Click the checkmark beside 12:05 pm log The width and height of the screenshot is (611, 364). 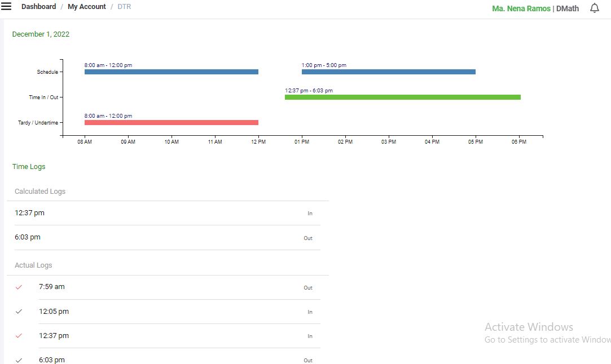coord(19,312)
